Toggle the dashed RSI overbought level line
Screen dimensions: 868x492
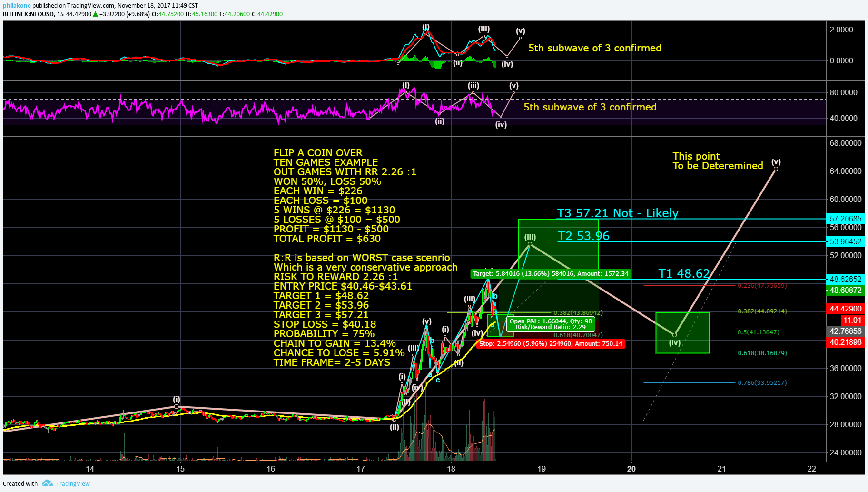[x=238, y=100]
